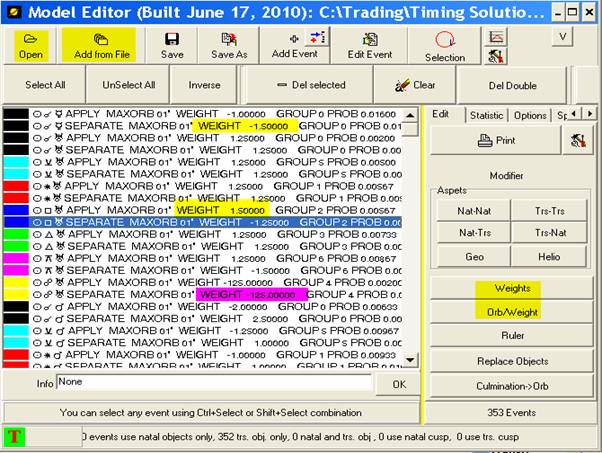
Task: Activate the Selection tool
Action: pyautogui.click(x=445, y=46)
